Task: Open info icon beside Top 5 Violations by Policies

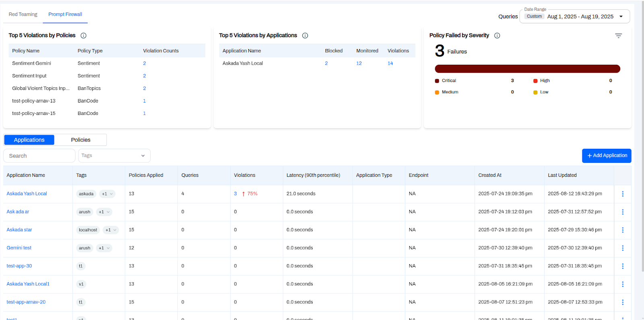Action: (83, 35)
